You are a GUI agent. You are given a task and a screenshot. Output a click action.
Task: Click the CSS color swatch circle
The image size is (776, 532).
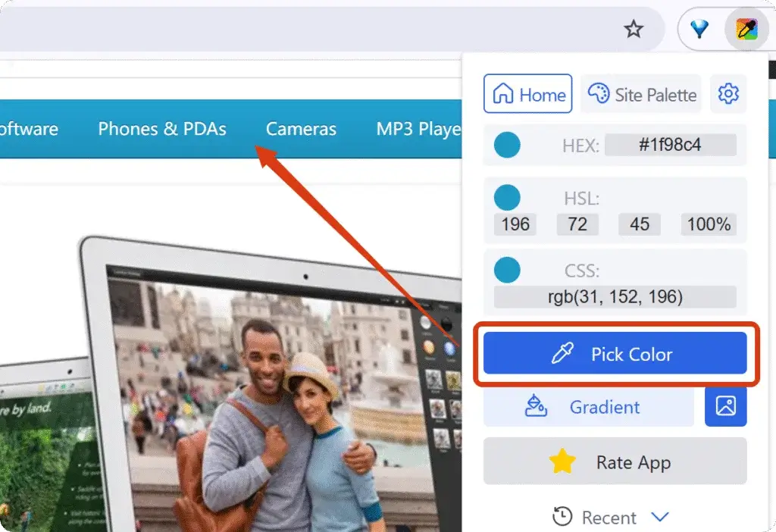tap(507, 270)
